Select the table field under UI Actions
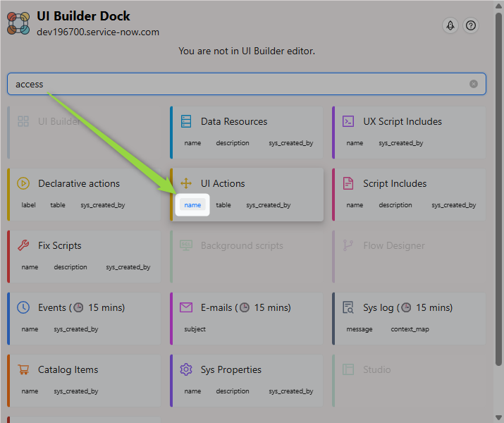The height and width of the screenshot is (423, 504). click(223, 205)
